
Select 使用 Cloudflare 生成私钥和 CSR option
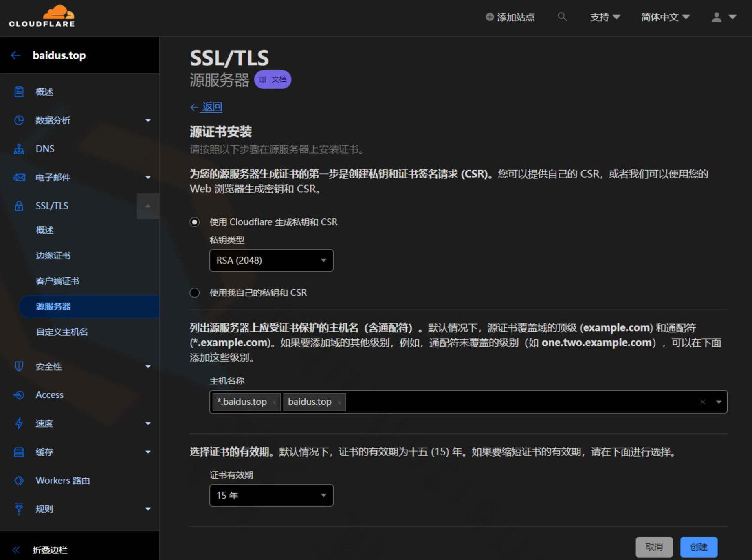(x=195, y=222)
